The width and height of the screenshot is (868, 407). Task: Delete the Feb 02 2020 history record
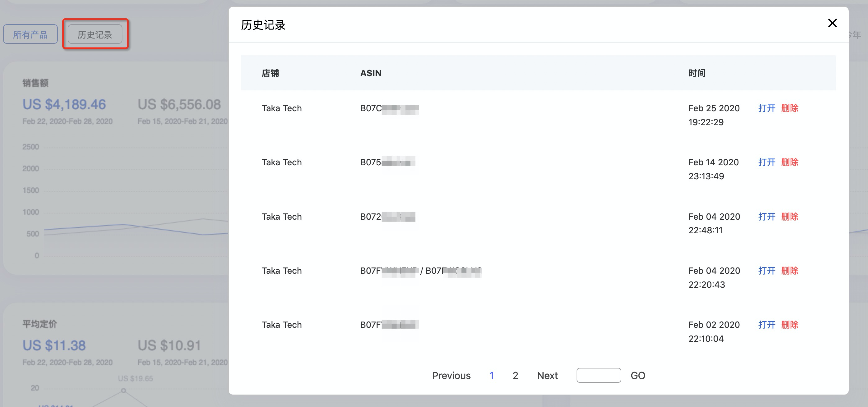click(789, 325)
